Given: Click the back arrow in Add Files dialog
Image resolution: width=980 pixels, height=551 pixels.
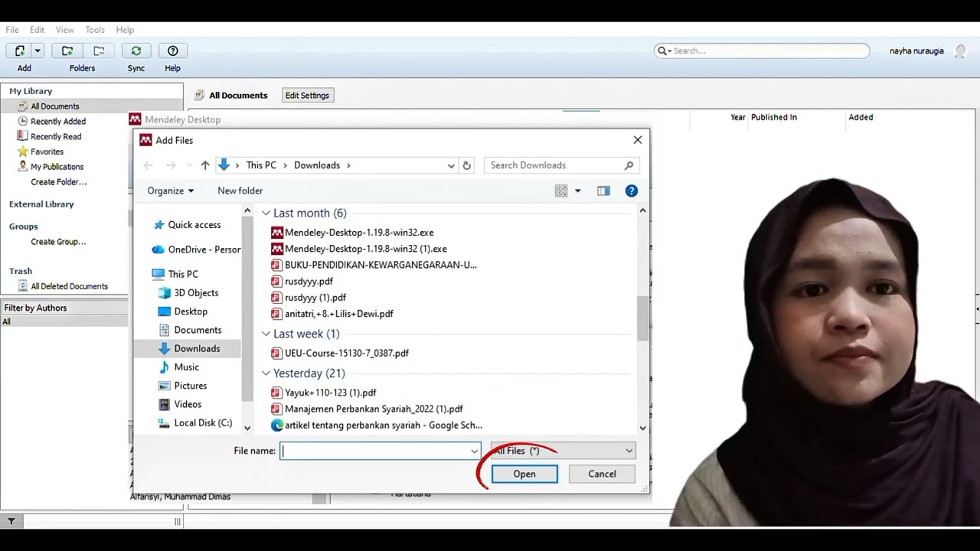Looking at the screenshot, I should (x=149, y=165).
